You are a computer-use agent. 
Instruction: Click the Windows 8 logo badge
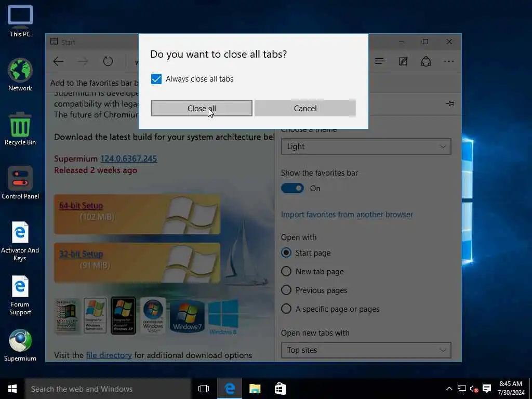click(x=223, y=316)
